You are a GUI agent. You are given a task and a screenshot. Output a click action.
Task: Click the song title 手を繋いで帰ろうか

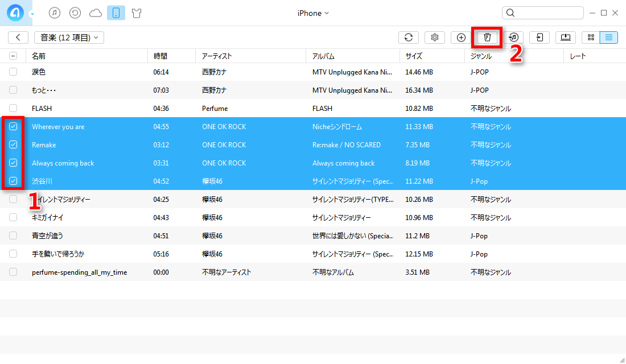pos(58,254)
